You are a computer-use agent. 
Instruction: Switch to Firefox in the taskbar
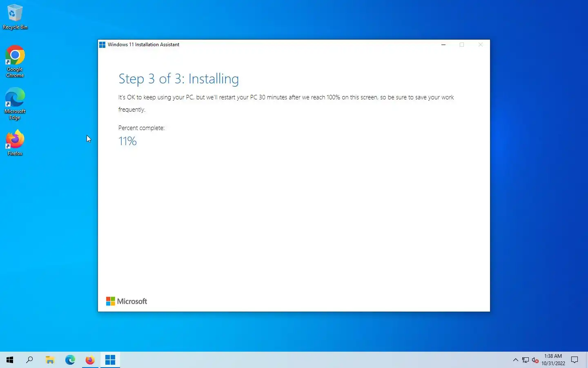(90, 360)
